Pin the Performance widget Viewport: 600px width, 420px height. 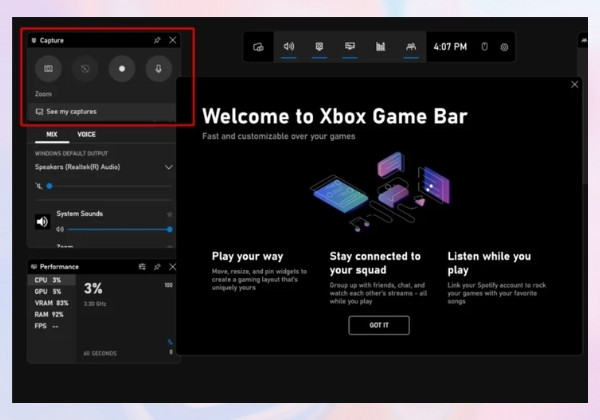coord(157,267)
